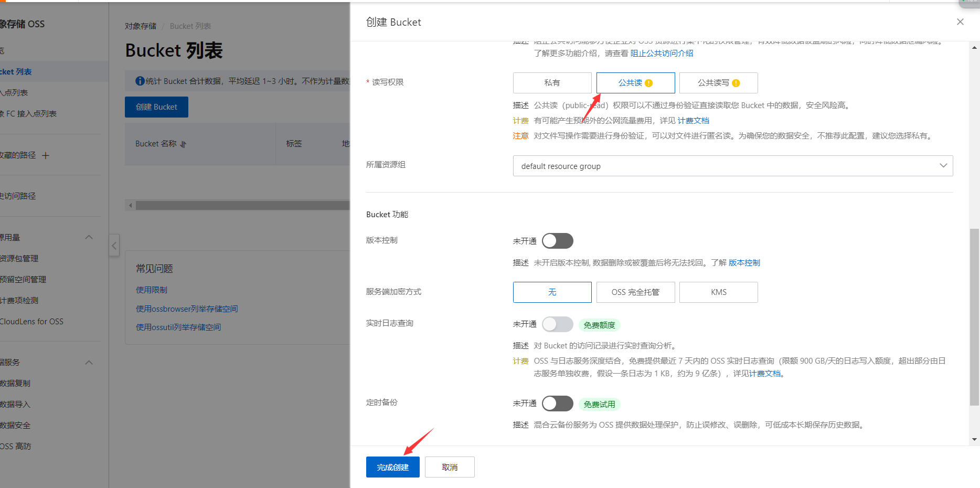Collapse 服务 sidebar section chevron
The height and width of the screenshot is (488, 980).
click(x=89, y=363)
